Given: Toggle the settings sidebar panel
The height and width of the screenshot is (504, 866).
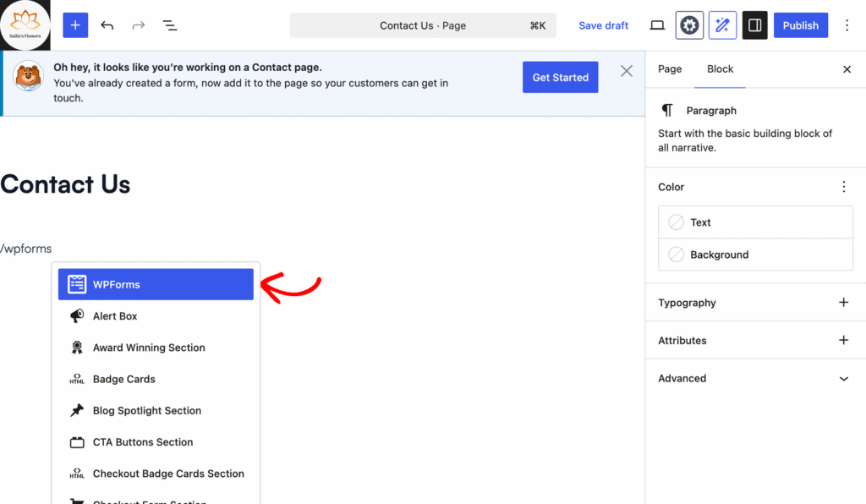Looking at the screenshot, I should [754, 25].
